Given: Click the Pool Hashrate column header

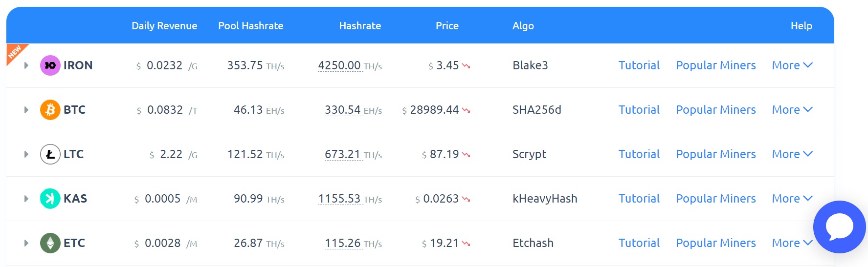Looking at the screenshot, I should [x=250, y=26].
